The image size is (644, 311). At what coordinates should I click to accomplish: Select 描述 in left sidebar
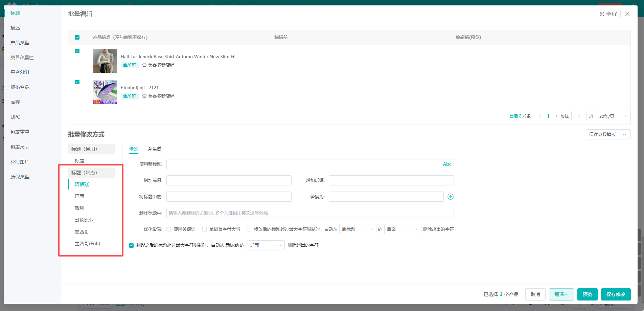pyautogui.click(x=15, y=28)
